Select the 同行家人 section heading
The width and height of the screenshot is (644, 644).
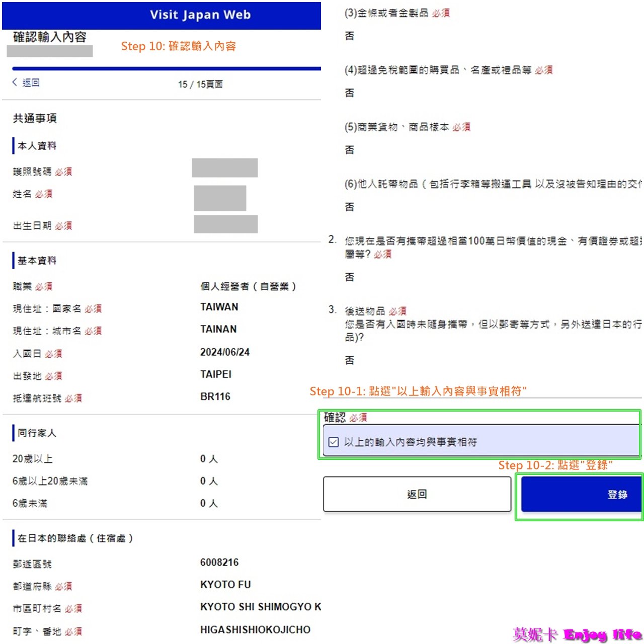[37, 433]
